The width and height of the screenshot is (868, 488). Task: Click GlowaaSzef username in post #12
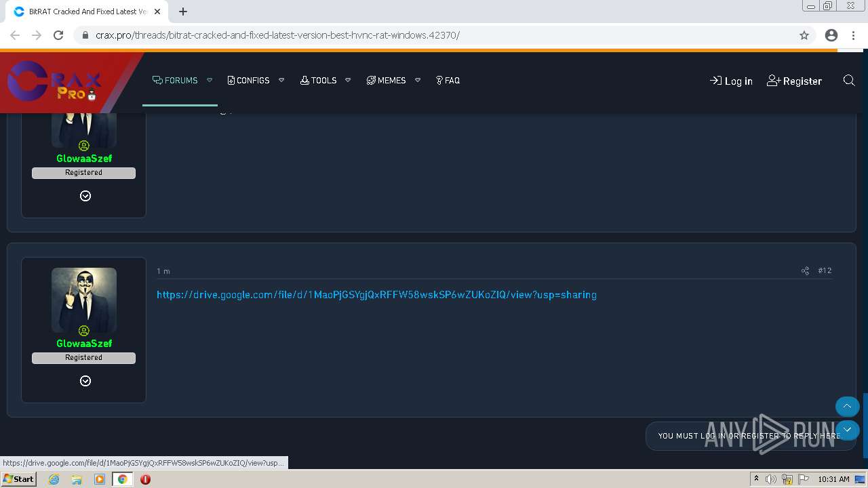[x=84, y=344]
